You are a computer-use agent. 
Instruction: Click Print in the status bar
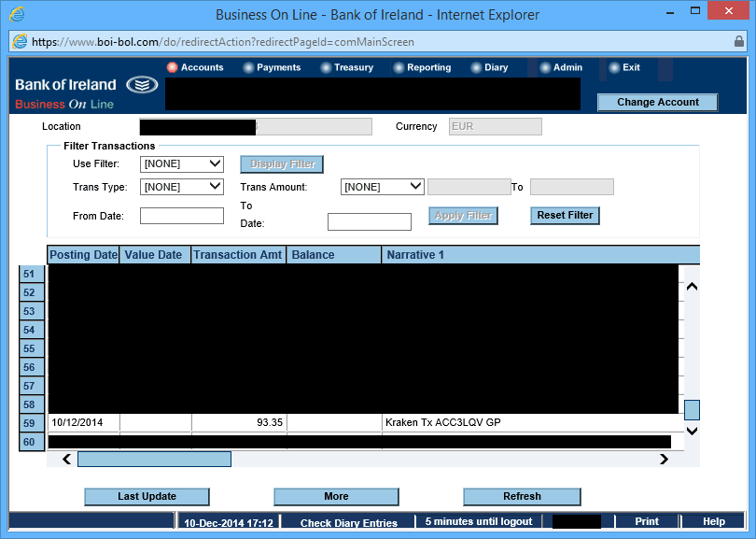coord(647,521)
